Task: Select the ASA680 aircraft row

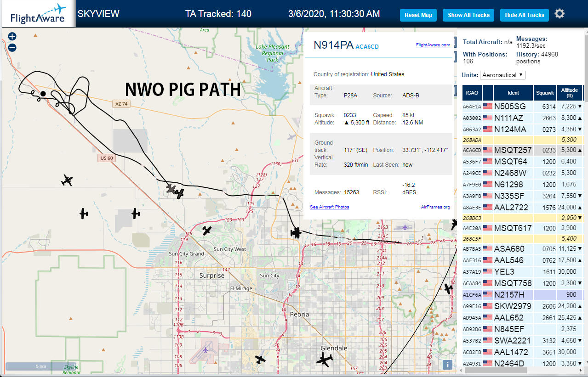Action: coord(523,249)
